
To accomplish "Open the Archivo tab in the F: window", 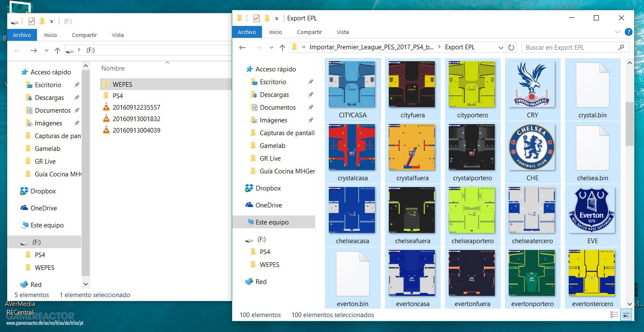I will click(x=22, y=35).
